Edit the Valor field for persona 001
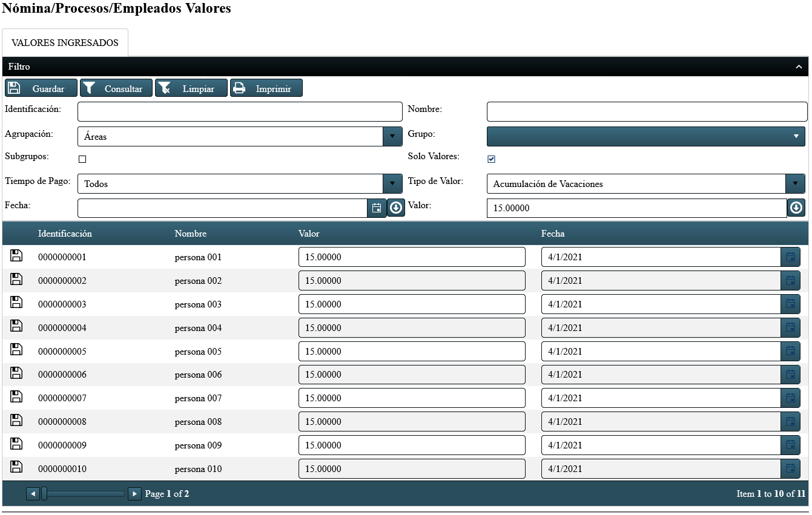 pyautogui.click(x=412, y=257)
